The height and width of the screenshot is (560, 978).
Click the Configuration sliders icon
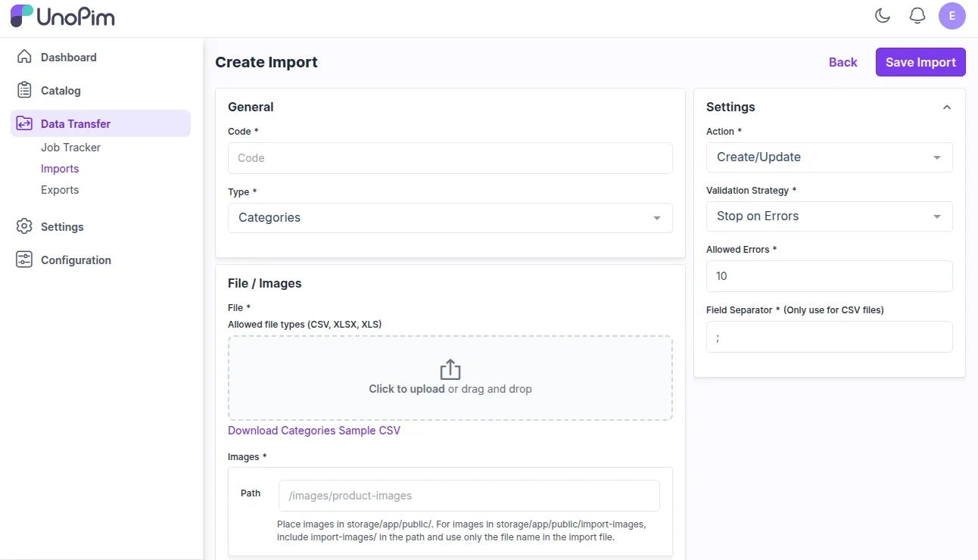[24, 260]
